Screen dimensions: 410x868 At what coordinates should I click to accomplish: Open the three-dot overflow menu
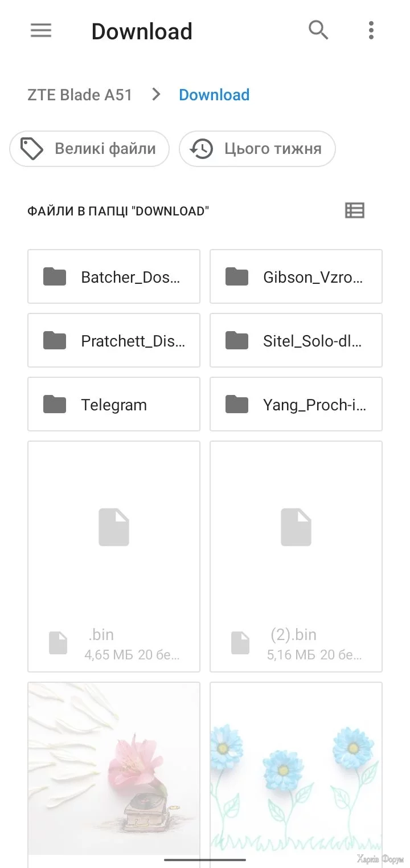[x=371, y=30]
